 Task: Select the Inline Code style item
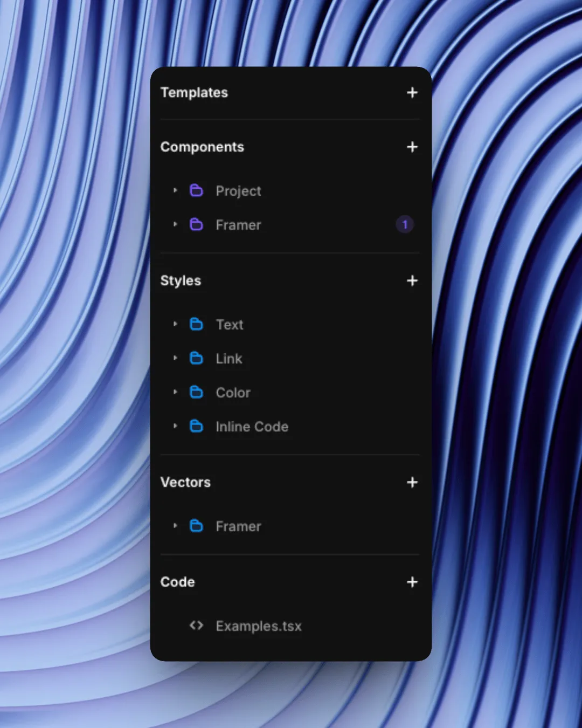(252, 427)
